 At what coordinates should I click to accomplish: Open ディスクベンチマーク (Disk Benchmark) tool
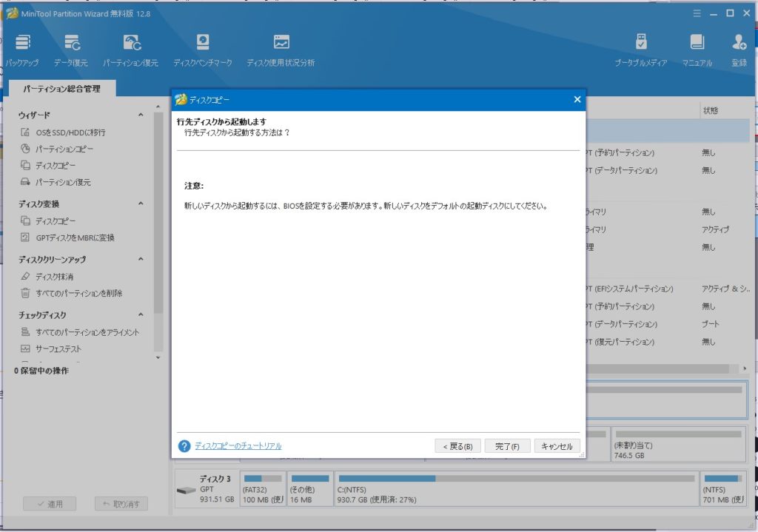click(x=203, y=43)
